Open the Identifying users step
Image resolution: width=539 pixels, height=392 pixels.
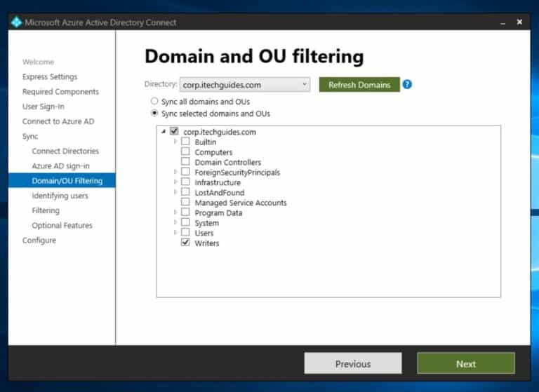pos(60,196)
